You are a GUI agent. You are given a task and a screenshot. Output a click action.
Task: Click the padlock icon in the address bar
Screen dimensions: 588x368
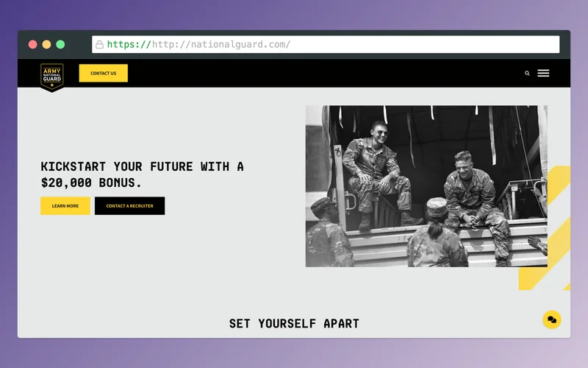[x=99, y=44]
